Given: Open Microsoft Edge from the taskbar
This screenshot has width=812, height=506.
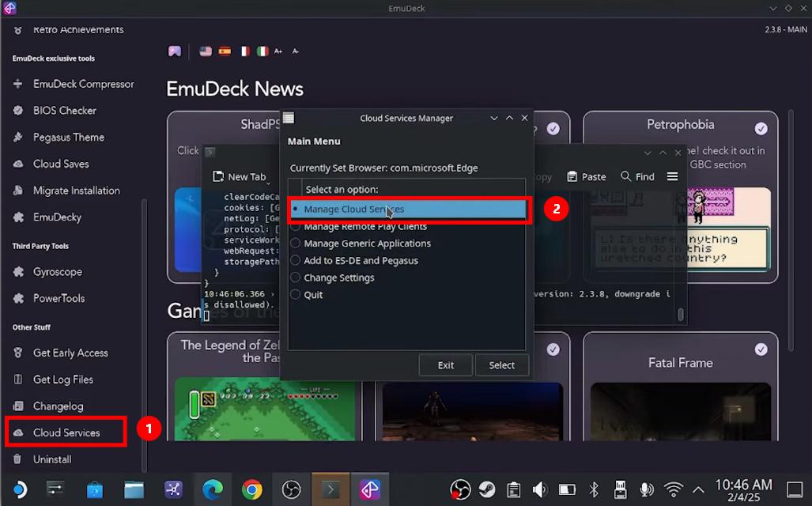Looking at the screenshot, I should pyautogui.click(x=213, y=489).
